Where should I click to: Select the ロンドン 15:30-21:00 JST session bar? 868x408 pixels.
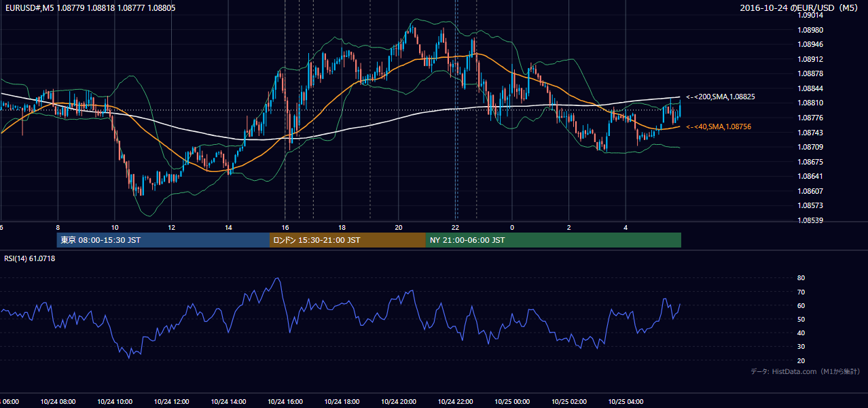(x=348, y=240)
